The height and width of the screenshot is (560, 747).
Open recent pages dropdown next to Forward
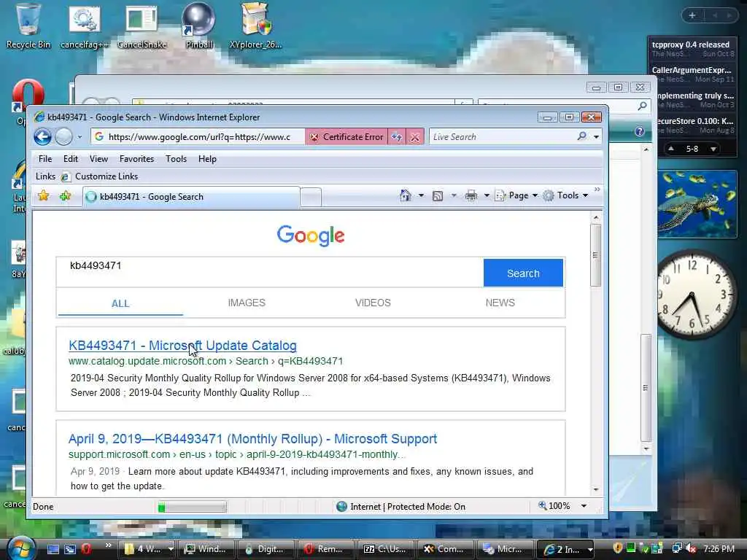[80, 137]
